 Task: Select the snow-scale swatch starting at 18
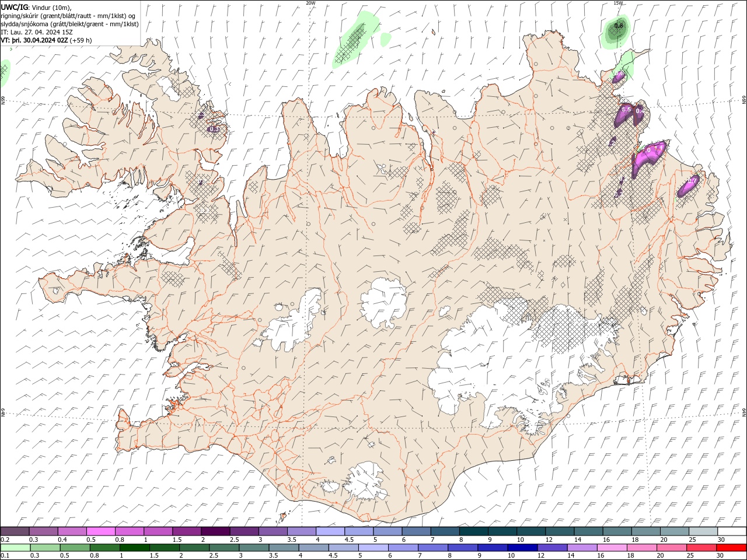pos(646,531)
